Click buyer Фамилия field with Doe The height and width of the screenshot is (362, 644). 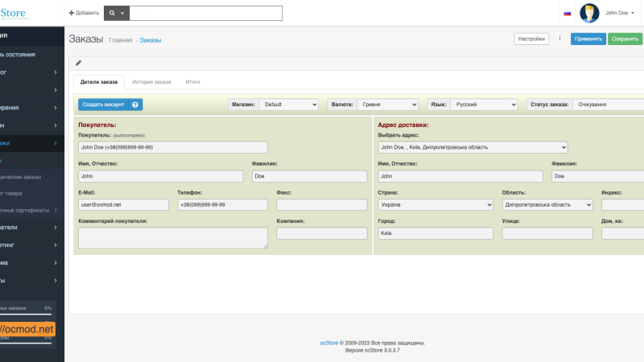point(310,176)
